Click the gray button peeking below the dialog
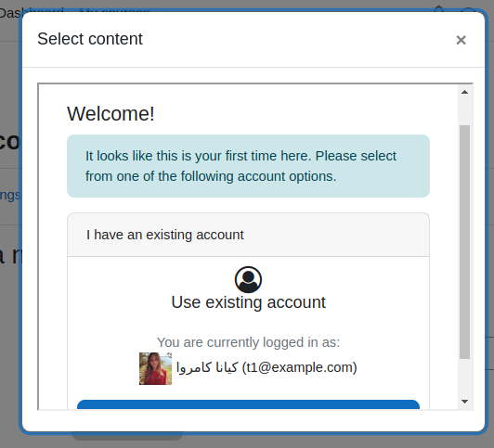The image size is (494, 448). click(x=127, y=436)
